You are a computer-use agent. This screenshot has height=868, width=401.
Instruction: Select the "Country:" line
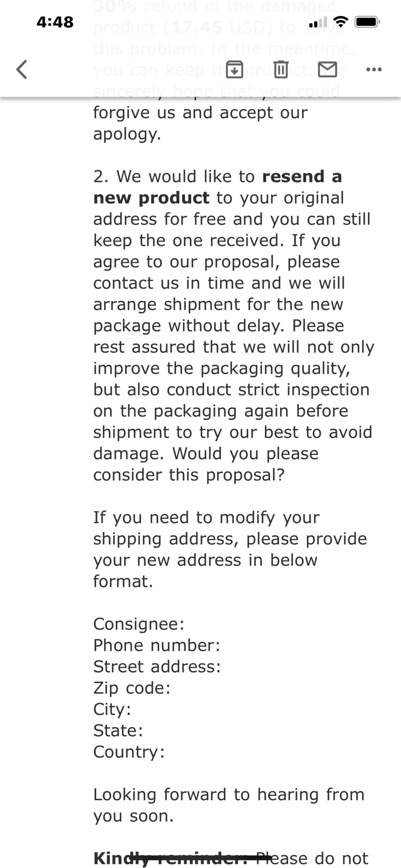(x=129, y=752)
